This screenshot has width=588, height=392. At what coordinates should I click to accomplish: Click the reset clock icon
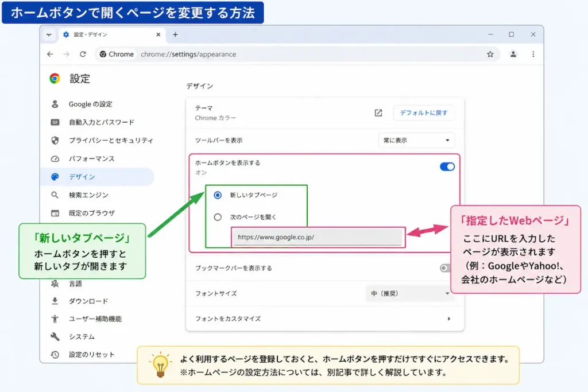pos(55,355)
